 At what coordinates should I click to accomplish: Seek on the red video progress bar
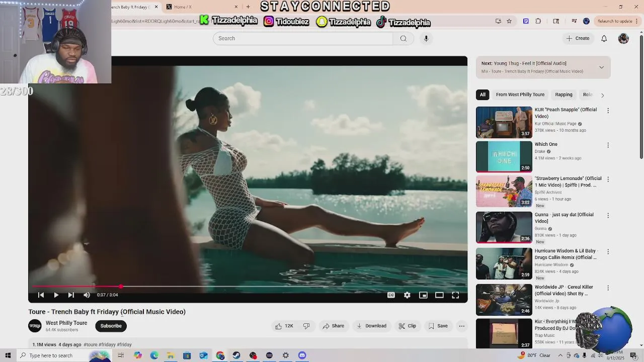247,287
